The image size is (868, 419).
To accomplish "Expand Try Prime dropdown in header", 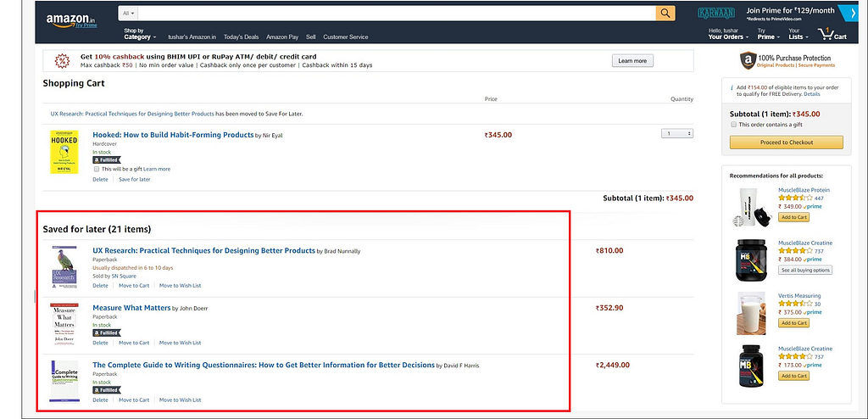I will coord(769,34).
